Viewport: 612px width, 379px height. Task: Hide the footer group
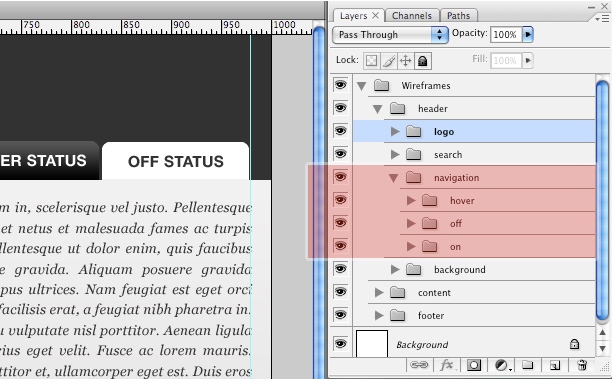point(340,315)
